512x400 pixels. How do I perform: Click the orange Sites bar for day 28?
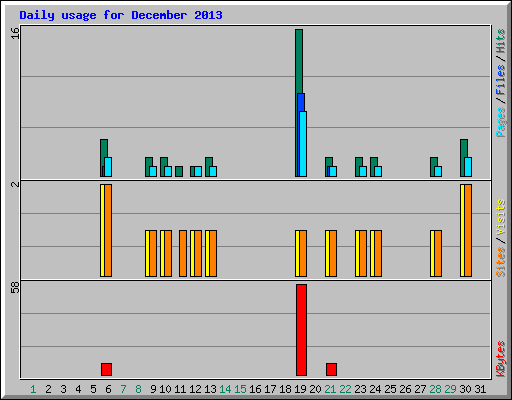click(438, 253)
